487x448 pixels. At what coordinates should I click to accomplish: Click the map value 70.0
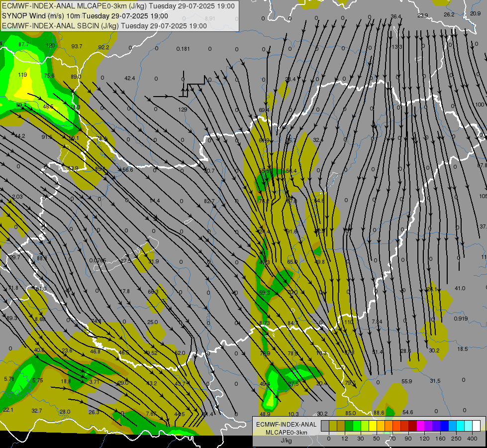[x=292, y=292]
